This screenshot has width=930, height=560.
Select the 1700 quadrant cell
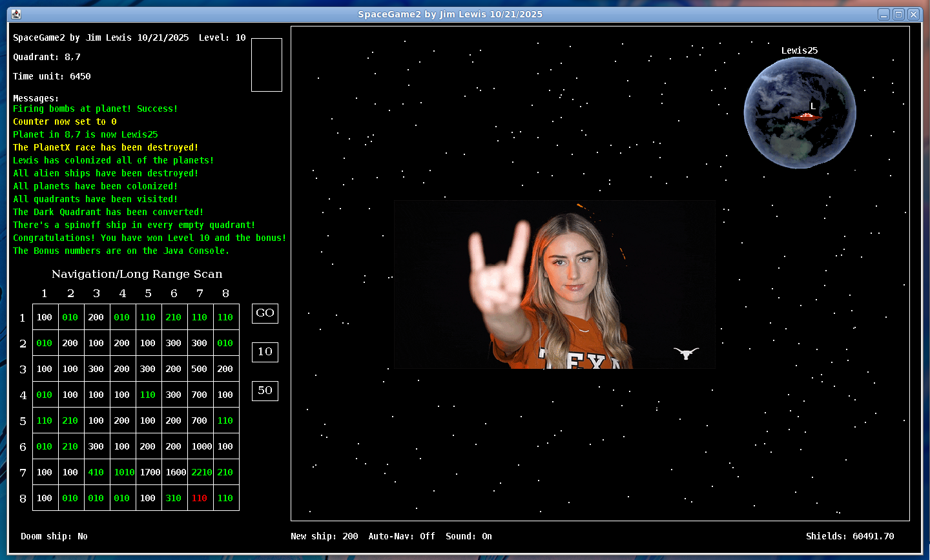click(x=150, y=472)
